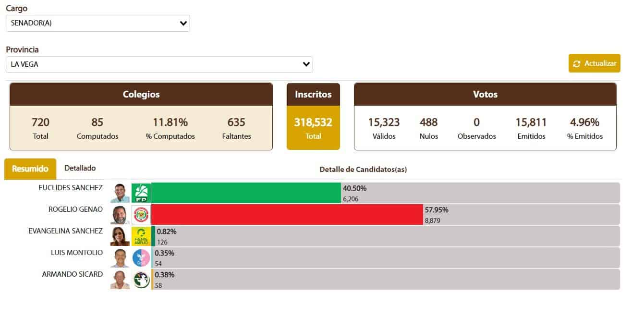
Task: Switch to the Detallado tab
Action: (80, 168)
